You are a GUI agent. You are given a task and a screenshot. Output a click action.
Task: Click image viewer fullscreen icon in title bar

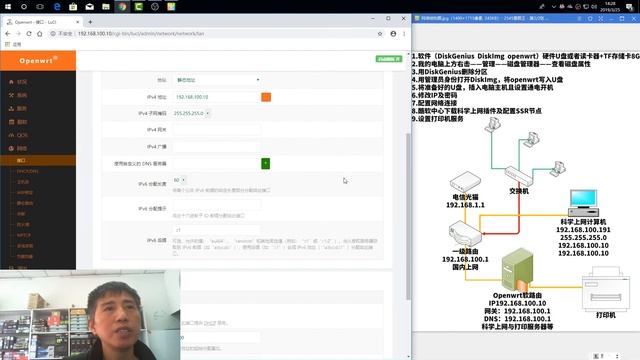pyautogui.click(x=601, y=19)
